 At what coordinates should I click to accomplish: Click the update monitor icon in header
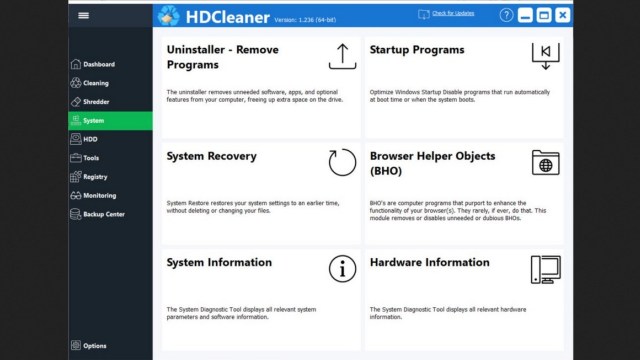(x=424, y=15)
